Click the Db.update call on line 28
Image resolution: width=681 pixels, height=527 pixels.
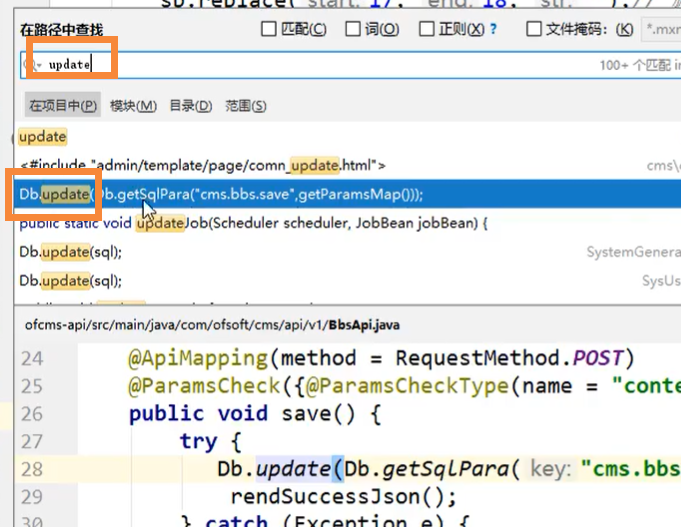tap(274, 469)
